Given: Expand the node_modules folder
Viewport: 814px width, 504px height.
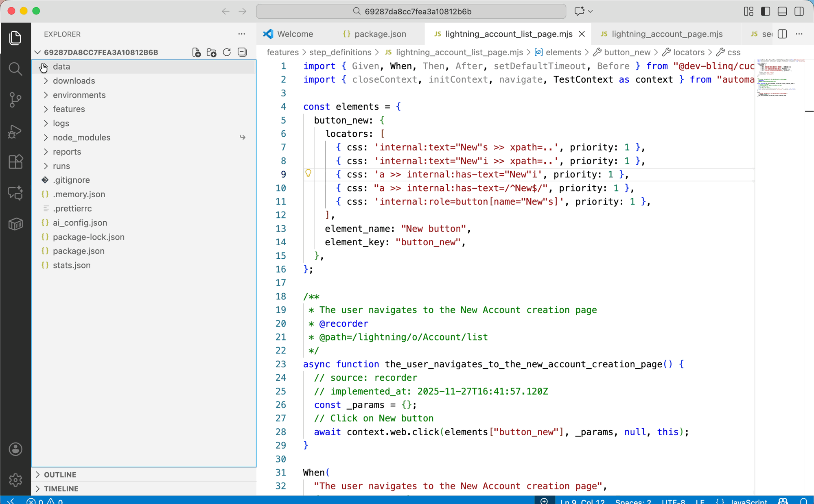Looking at the screenshot, I should click(81, 137).
